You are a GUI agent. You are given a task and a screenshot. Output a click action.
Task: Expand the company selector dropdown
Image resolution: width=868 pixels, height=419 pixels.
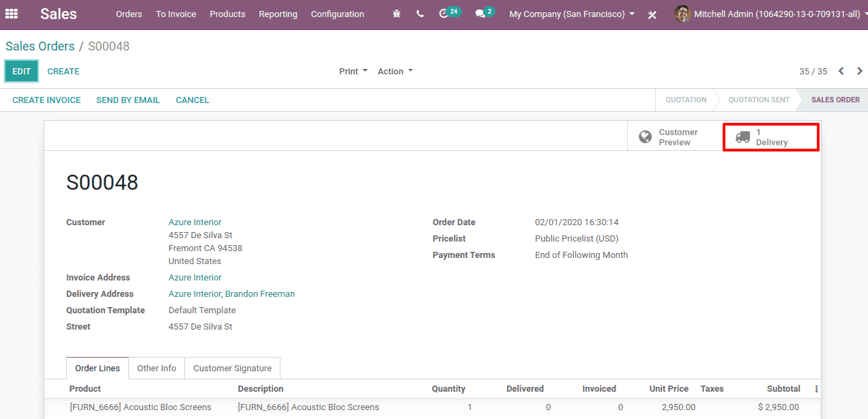[572, 14]
